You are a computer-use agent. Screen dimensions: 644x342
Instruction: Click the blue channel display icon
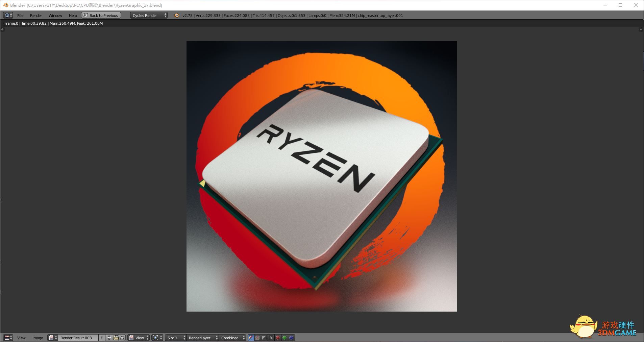coord(291,338)
